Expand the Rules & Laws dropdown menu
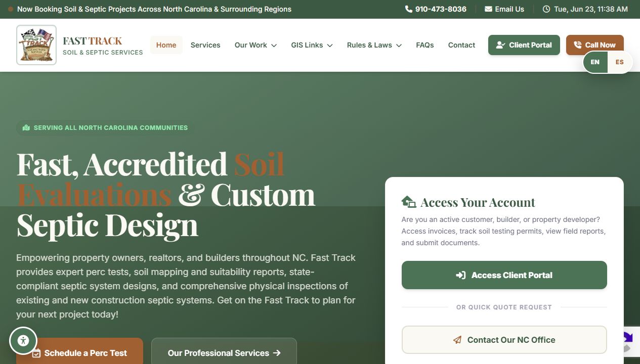 point(374,45)
